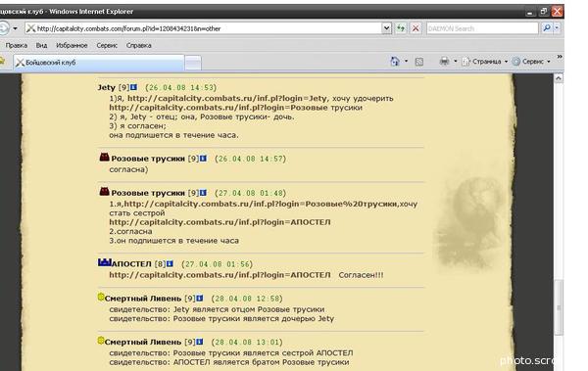Open the Сервис command bar menu
The width and height of the screenshot is (588, 371).
(531, 62)
